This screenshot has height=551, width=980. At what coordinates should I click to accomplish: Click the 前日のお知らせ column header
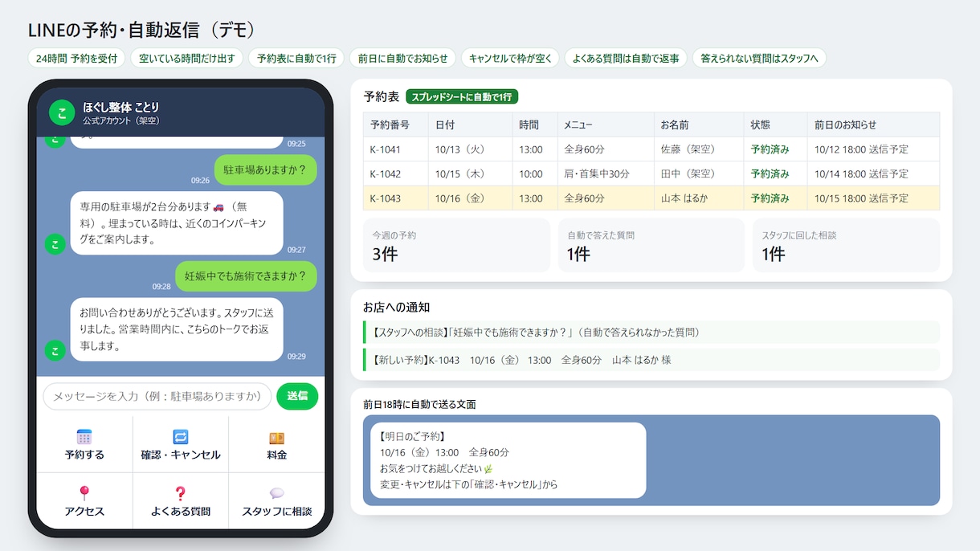[873, 124]
